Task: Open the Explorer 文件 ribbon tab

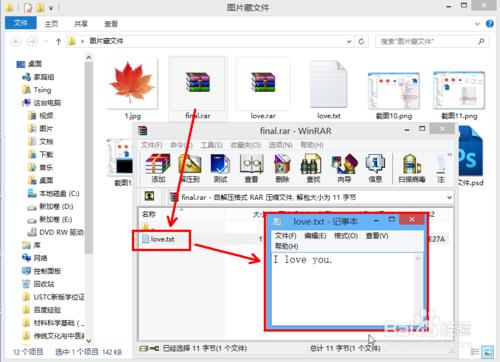Action: click(x=21, y=23)
